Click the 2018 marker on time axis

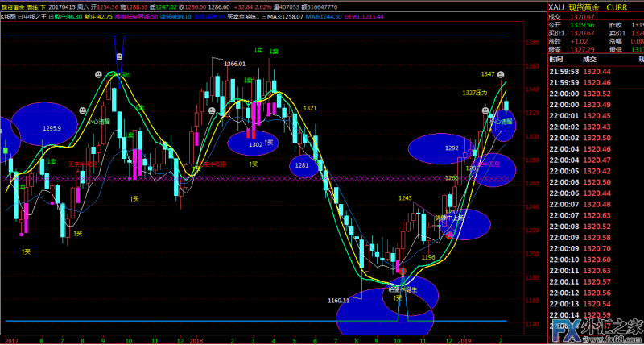[198, 340]
